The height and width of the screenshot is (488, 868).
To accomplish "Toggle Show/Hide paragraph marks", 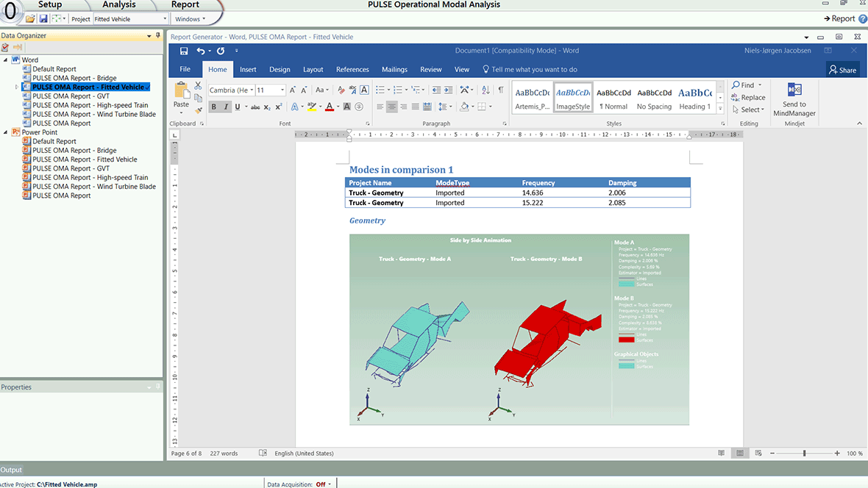I will [501, 90].
